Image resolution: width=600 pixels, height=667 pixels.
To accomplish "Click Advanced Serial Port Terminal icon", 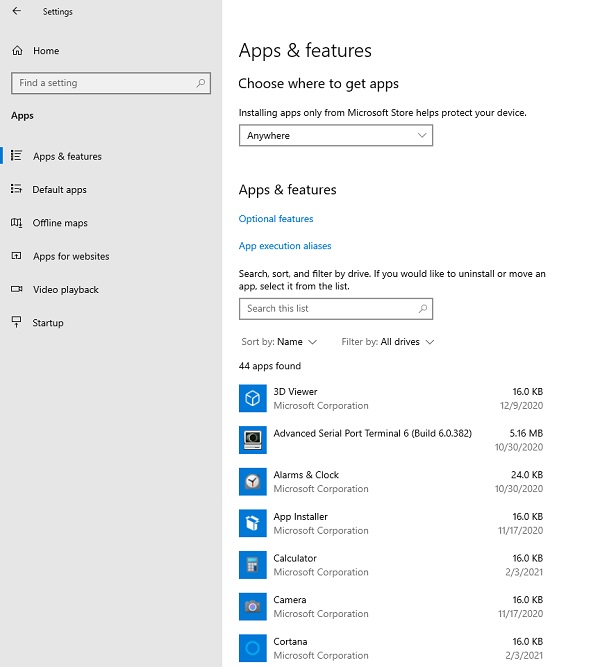I will (253, 440).
